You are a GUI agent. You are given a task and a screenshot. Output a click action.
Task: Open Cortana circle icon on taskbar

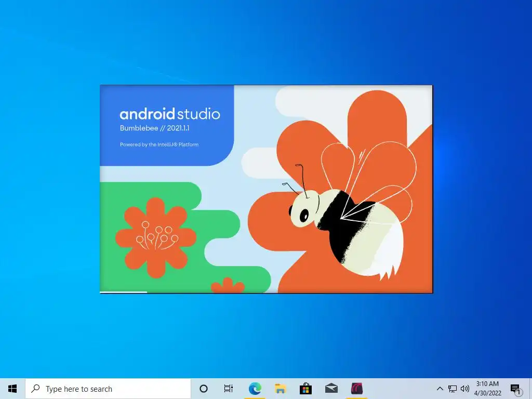(204, 389)
